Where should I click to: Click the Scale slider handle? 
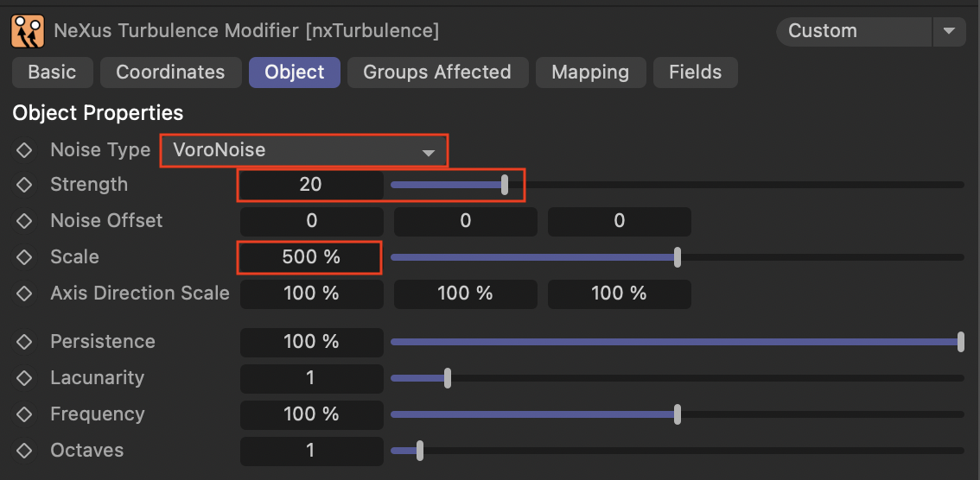click(678, 257)
